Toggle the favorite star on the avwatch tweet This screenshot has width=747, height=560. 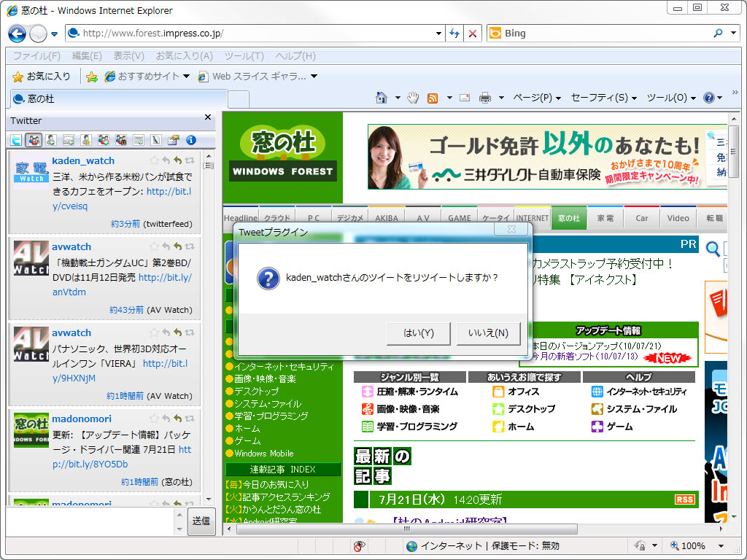pyautogui.click(x=153, y=246)
